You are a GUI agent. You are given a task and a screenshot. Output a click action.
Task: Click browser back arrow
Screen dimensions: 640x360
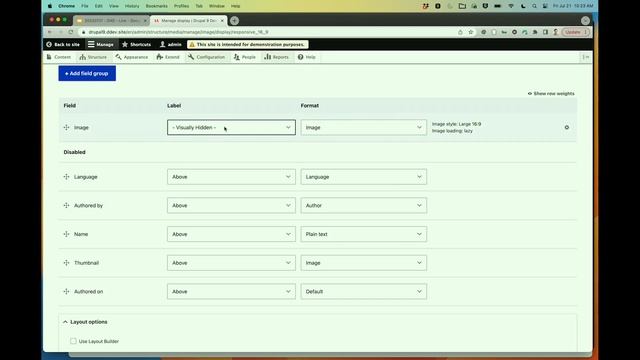50,32
